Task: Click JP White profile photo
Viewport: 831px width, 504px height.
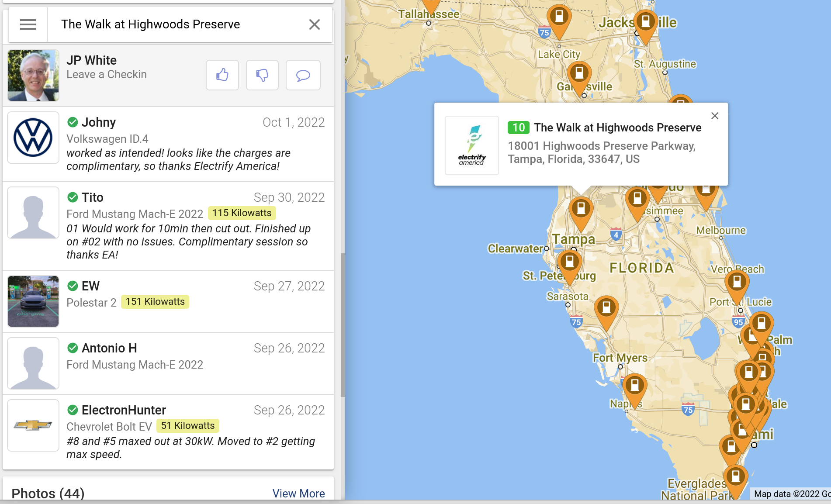Action: tap(33, 75)
